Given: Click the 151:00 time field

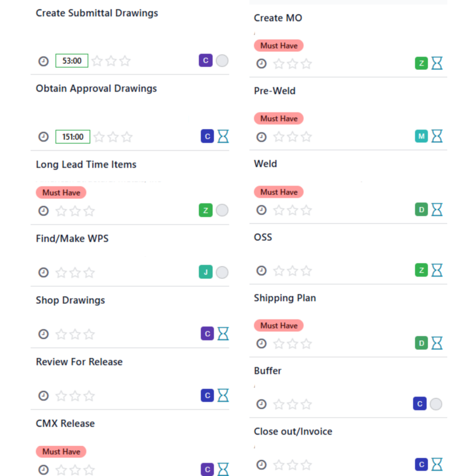Looking at the screenshot, I should [x=73, y=137].
